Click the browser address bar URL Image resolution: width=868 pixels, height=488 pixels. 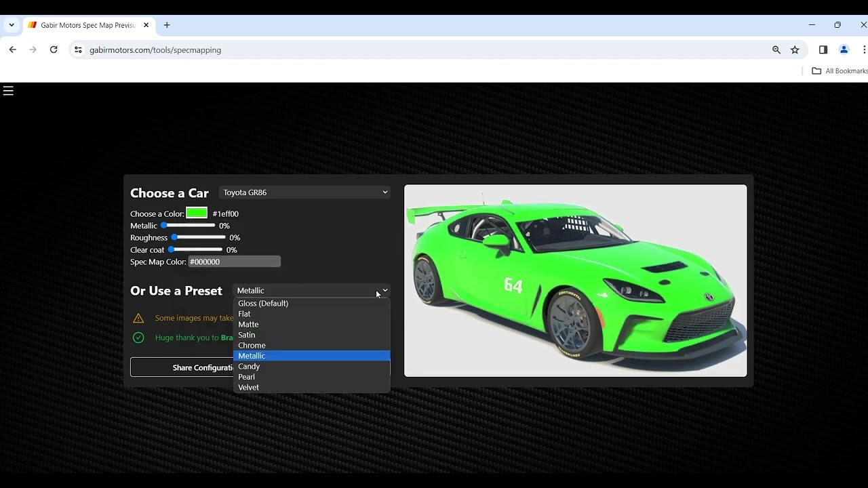pos(155,50)
